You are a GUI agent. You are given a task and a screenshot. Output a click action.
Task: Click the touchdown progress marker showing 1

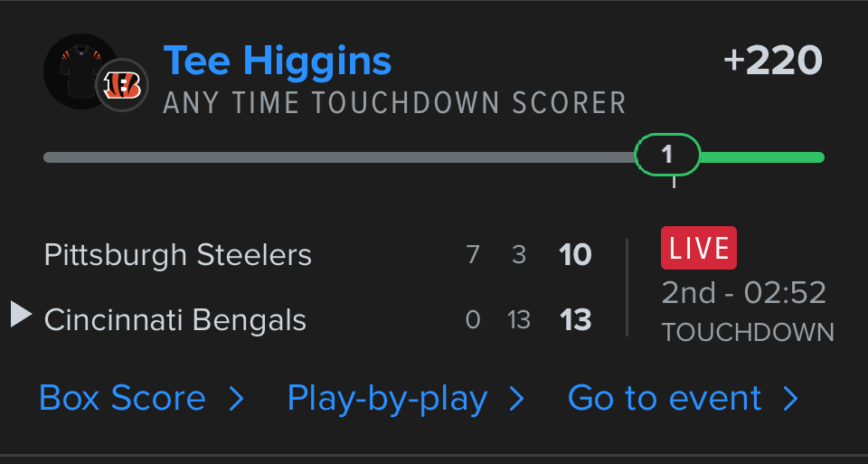[x=668, y=156]
